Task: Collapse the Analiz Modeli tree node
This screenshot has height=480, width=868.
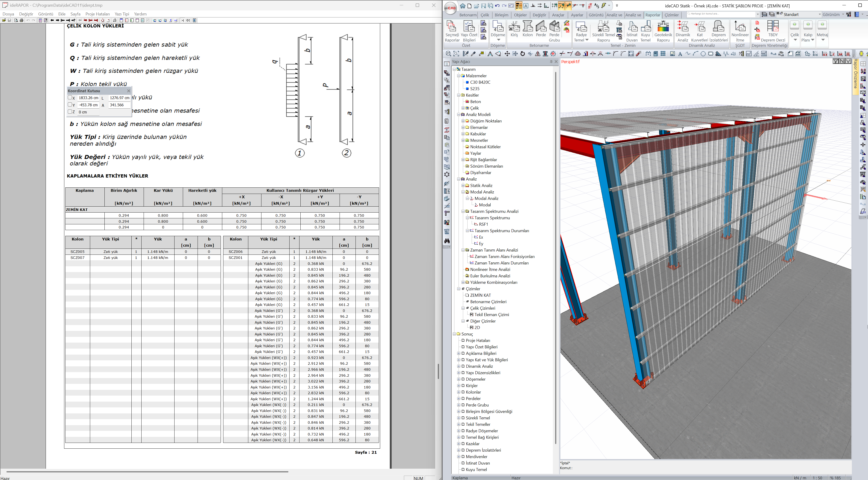Action: pyautogui.click(x=459, y=115)
